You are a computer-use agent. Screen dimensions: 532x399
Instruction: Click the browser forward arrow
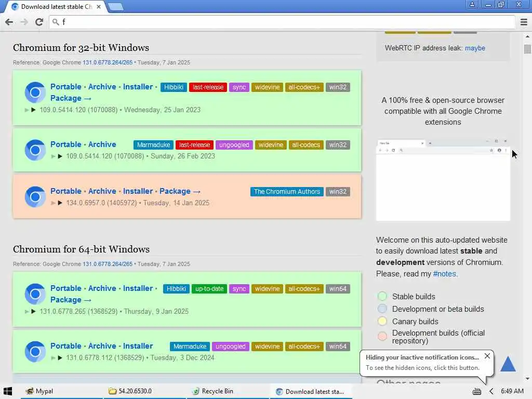(24, 22)
